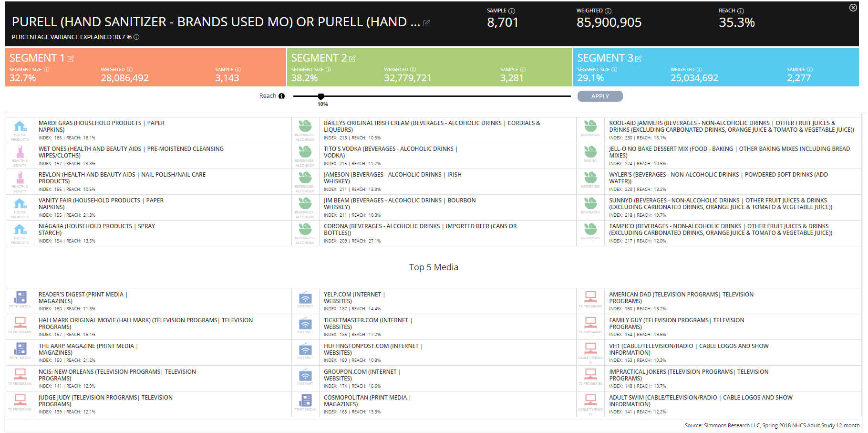
Task: Click Segment 2 size 38.2%
Action: click(304, 78)
